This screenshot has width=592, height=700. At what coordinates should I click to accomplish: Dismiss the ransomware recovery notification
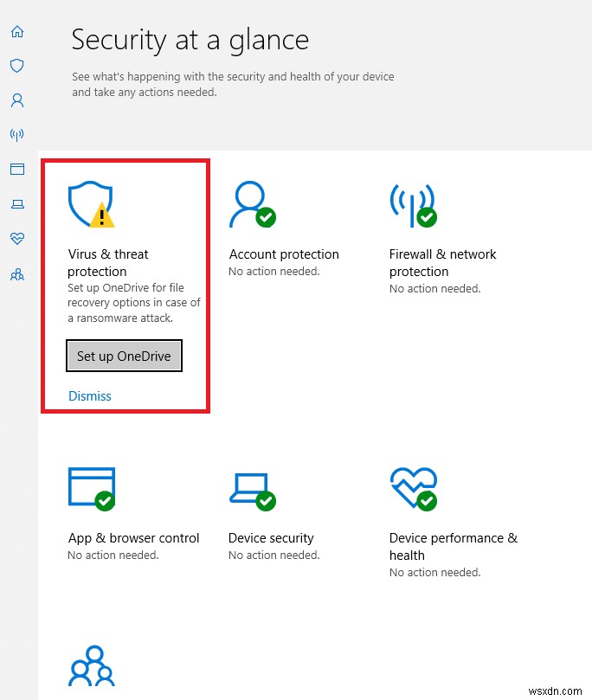click(89, 395)
